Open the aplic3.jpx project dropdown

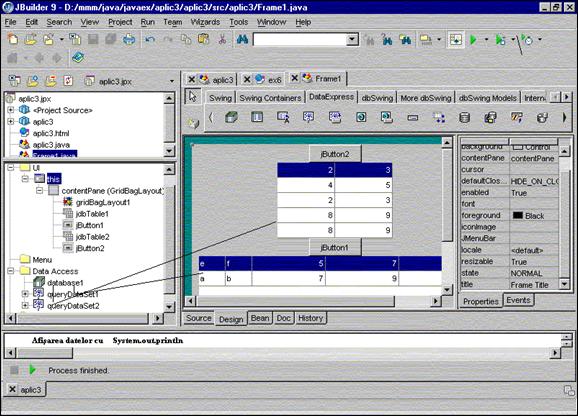point(172,81)
